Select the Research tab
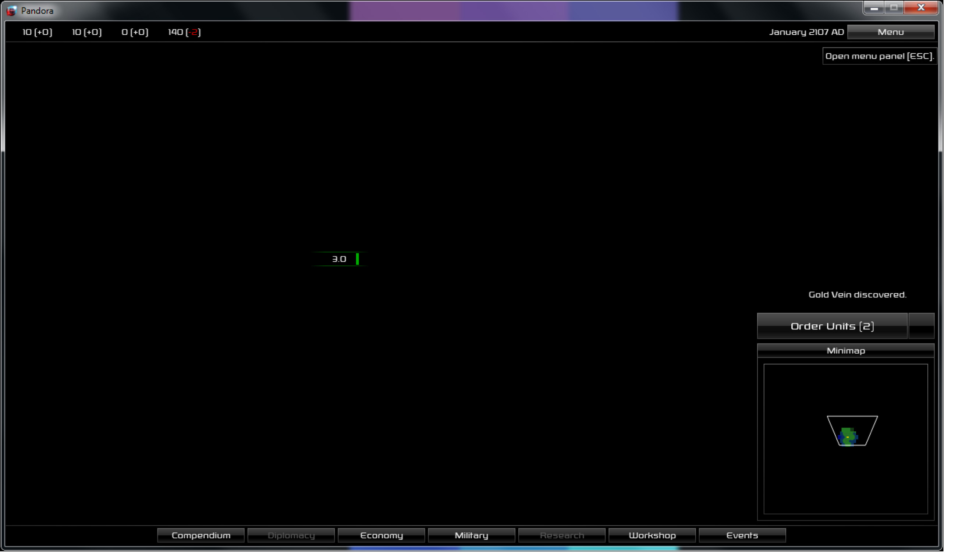 pyautogui.click(x=562, y=535)
